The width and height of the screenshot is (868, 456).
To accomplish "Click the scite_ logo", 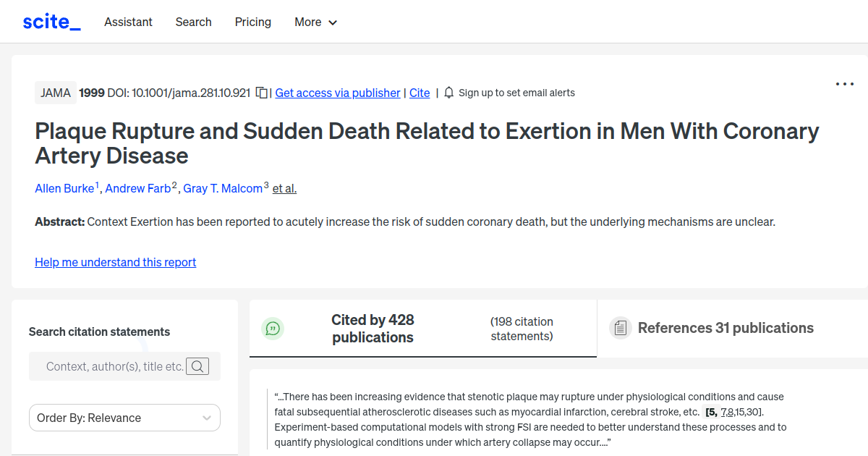I will [x=51, y=21].
